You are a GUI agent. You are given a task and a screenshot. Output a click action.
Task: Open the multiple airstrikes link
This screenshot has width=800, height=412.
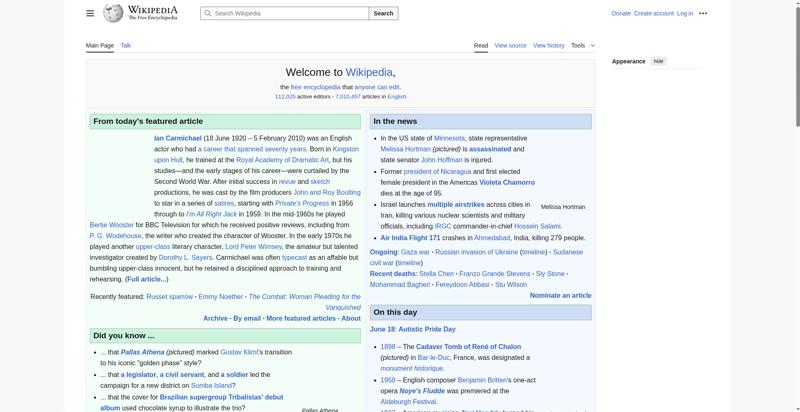456,204
